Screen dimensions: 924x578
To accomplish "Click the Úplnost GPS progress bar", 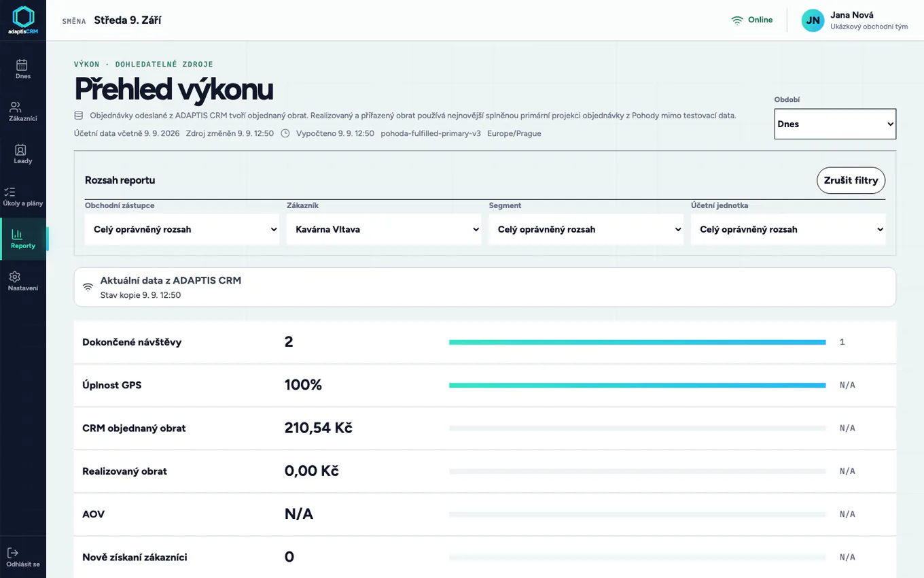I will point(637,385).
